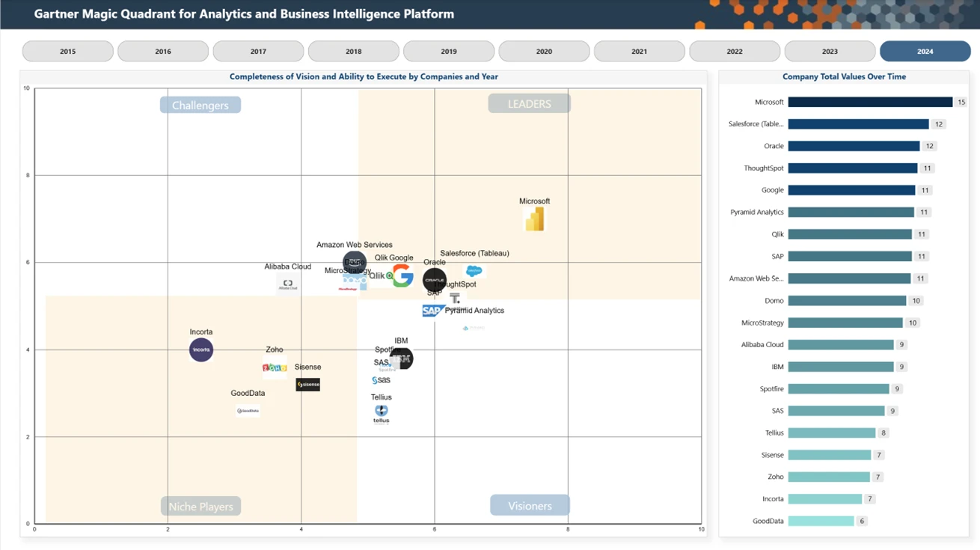
Task: Choose the 2023 year slicer button
Action: [x=830, y=52]
